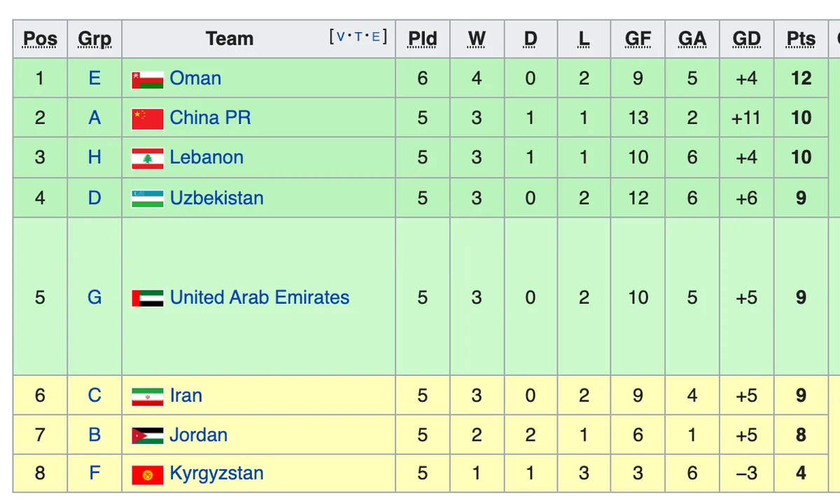Click the GD column header abbreviation
Screen dimensions: 840x504
point(747,39)
